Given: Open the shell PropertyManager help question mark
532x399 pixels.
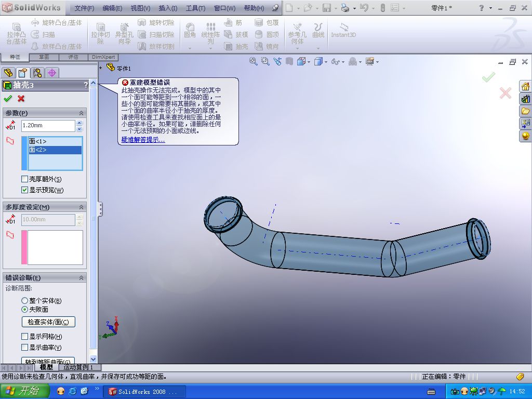Looking at the screenshot, I should pyautogui.click(x=86, y=85).
